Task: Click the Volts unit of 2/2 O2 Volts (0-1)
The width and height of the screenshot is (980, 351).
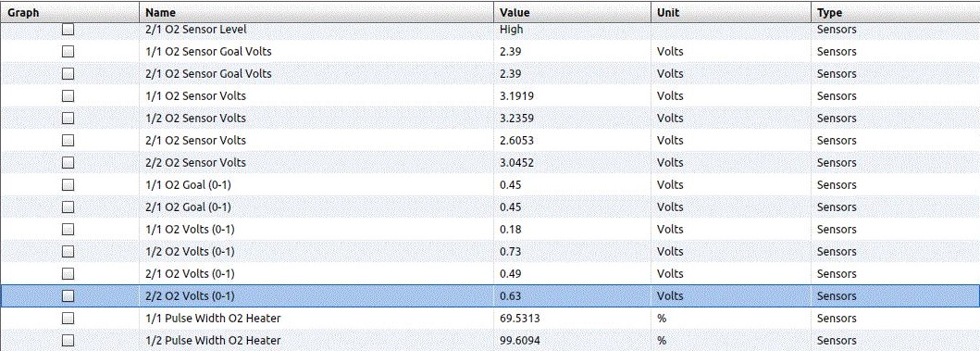Action: coord(670,296)
